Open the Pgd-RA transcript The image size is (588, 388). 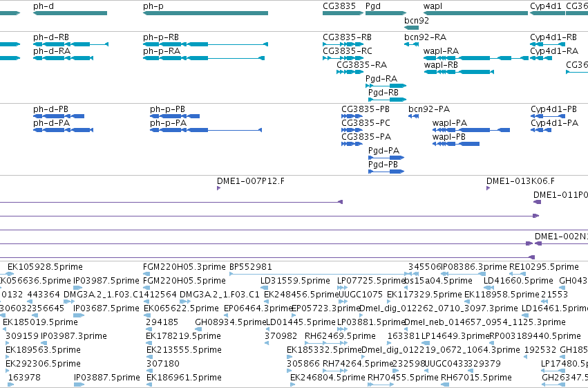pos(381,79)
